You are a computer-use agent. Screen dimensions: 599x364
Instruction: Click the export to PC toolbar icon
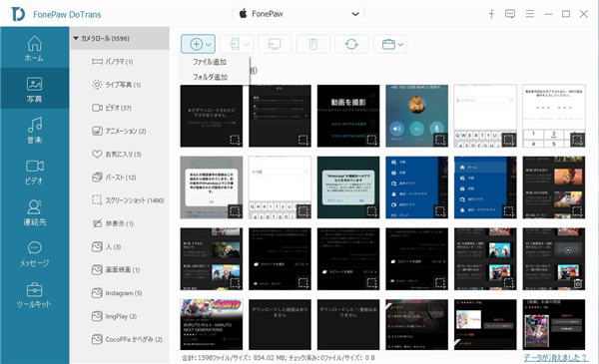click(275, 44)
